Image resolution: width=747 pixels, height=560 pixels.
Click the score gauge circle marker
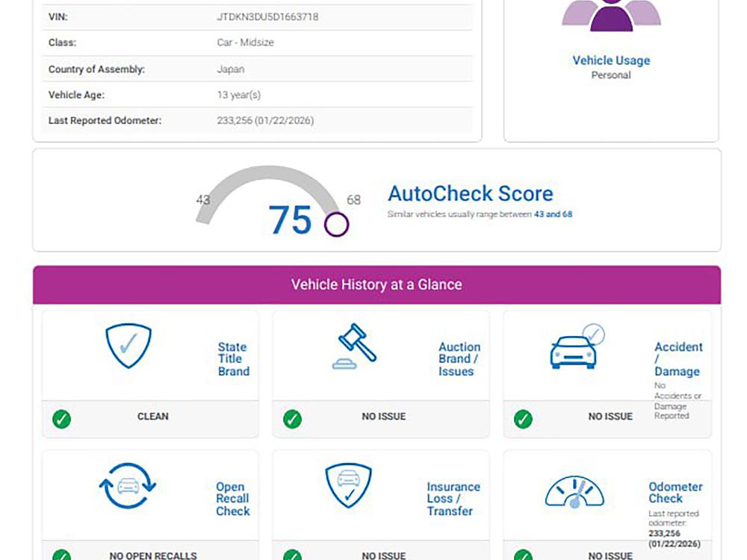336,224
